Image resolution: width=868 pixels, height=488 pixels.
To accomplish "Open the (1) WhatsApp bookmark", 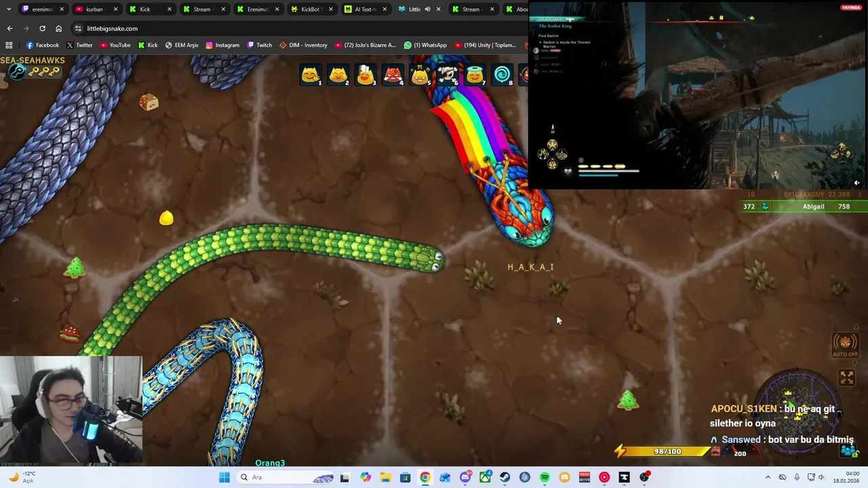I will 425,45.
